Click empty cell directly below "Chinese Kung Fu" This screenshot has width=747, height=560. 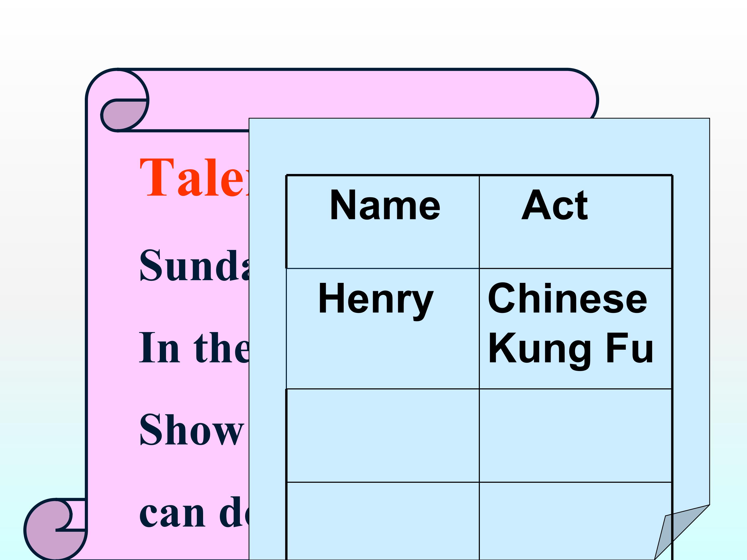575,435
